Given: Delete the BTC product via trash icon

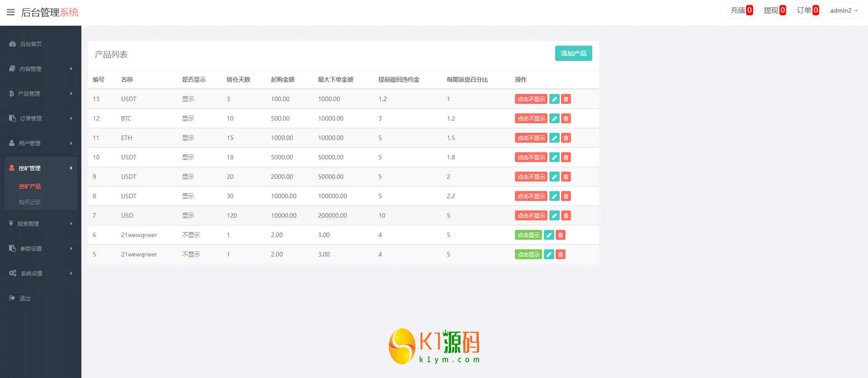Looking at the screenshot, I should 566,118.
